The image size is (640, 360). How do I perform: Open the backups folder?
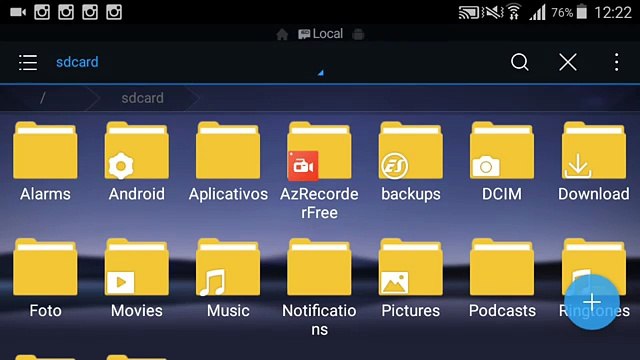[411, 162]
